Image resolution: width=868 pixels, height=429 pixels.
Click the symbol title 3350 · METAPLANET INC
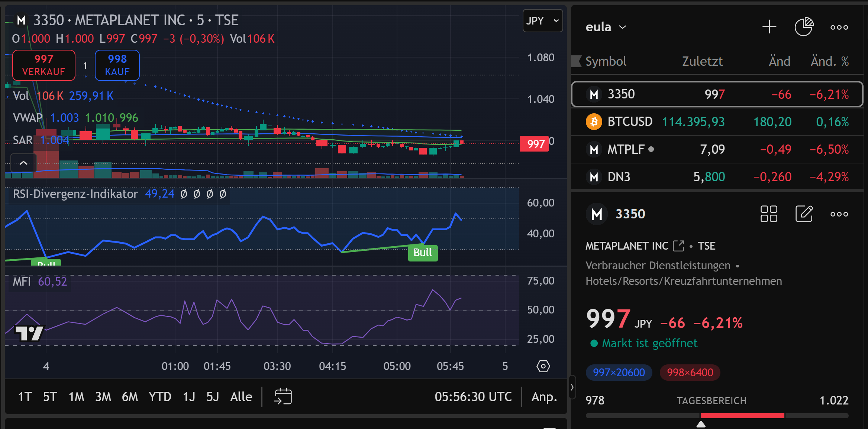109,20
